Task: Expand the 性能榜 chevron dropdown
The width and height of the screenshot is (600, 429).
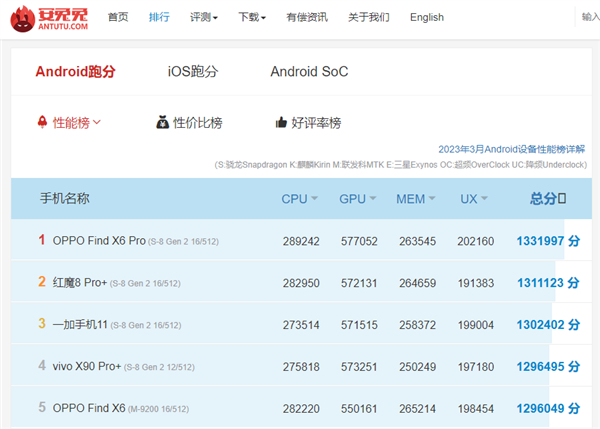Action: [x=96, y=122]
